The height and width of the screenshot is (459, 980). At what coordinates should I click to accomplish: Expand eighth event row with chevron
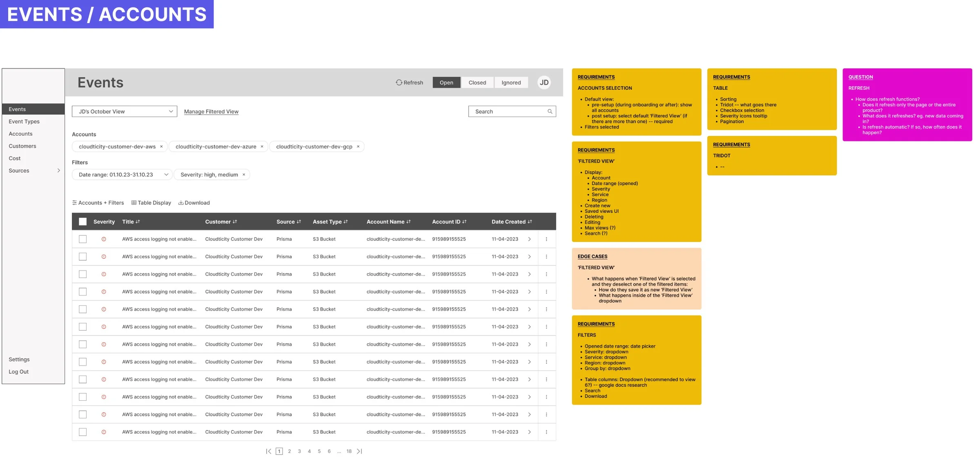(530, 362)
